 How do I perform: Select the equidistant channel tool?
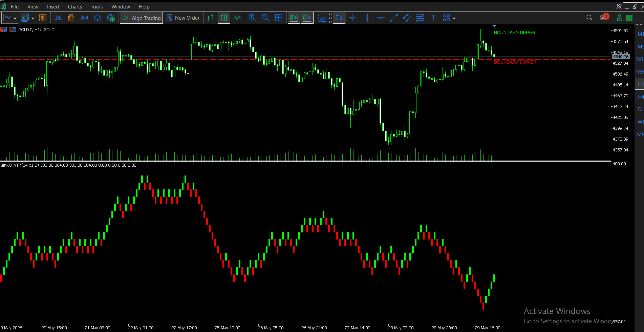click(407, 18)
